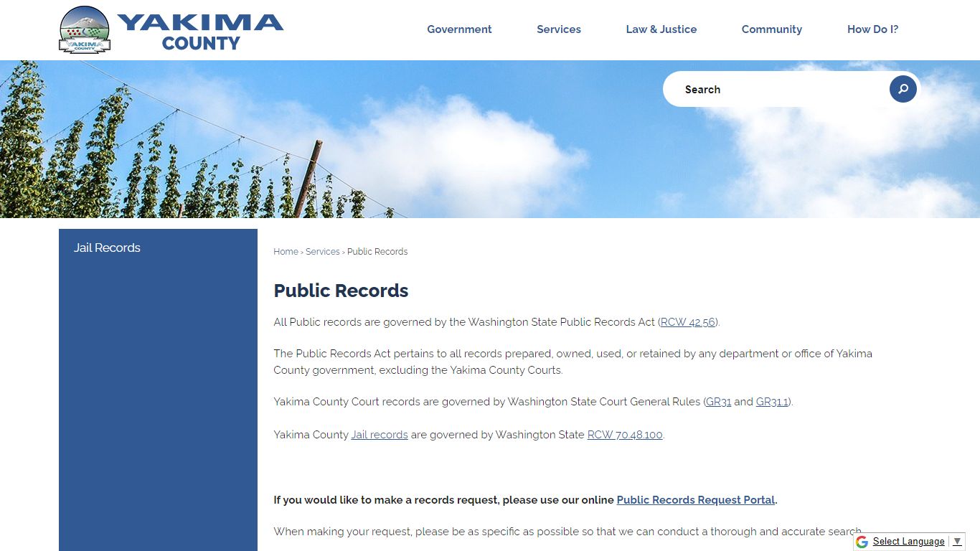This screenshot has height=551, width=980.
Task: Click the Google Translate icon
Action: 862,542
